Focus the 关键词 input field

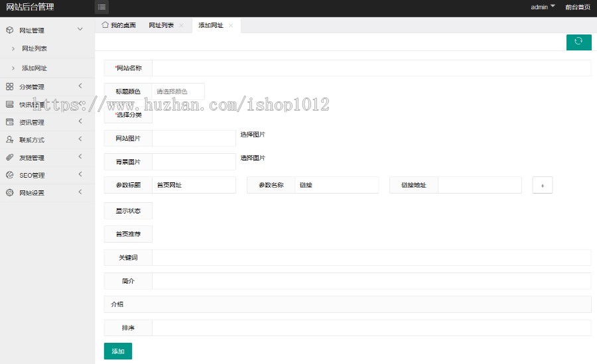(371, 257)
